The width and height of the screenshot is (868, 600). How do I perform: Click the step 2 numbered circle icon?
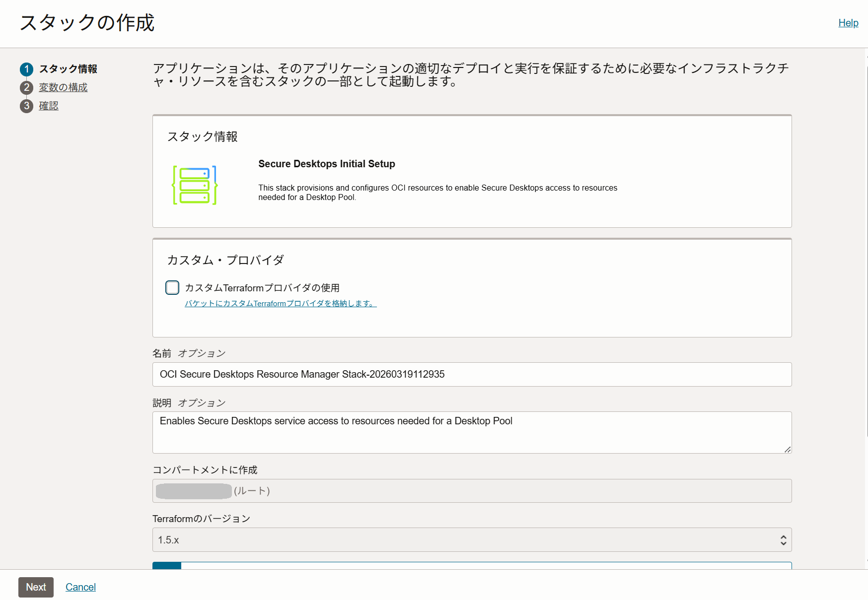click(x=27, y=87)
